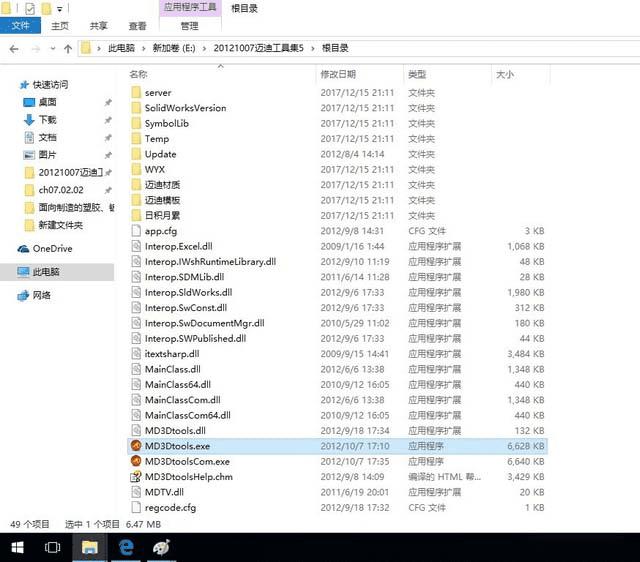Viewport: 640px width, 562px height.
Task: Click the Network icon in sidebar
Action: (23, 295)
